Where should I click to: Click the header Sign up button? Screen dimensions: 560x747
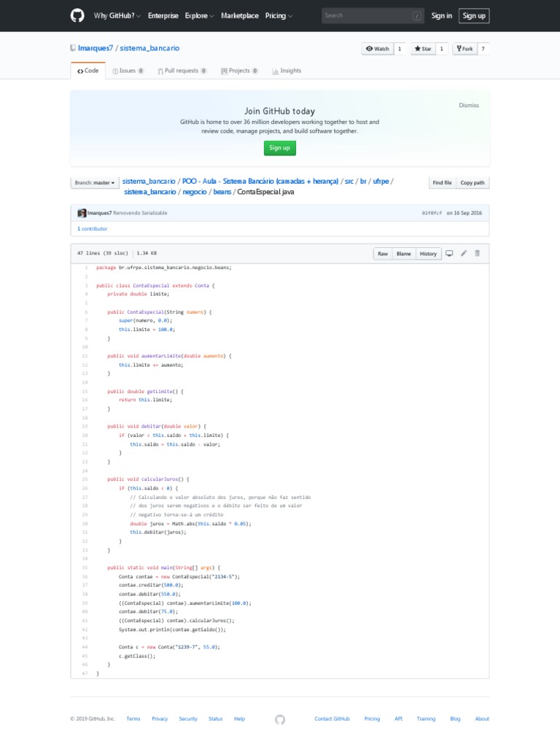(x=474, y=16)
